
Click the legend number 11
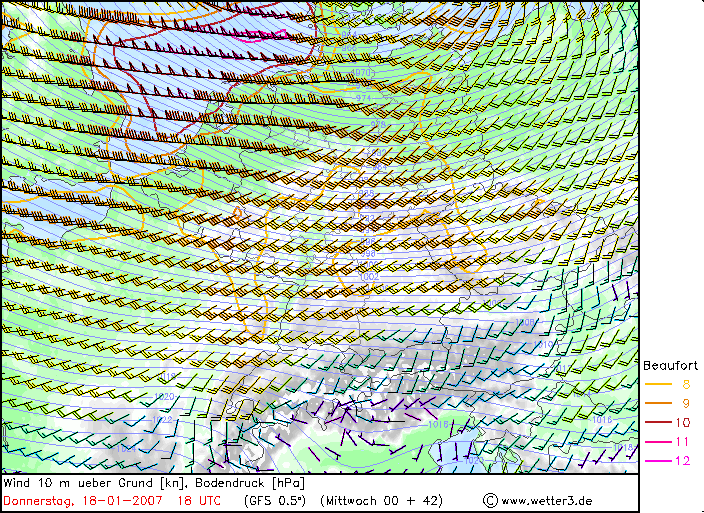[682, 442]
